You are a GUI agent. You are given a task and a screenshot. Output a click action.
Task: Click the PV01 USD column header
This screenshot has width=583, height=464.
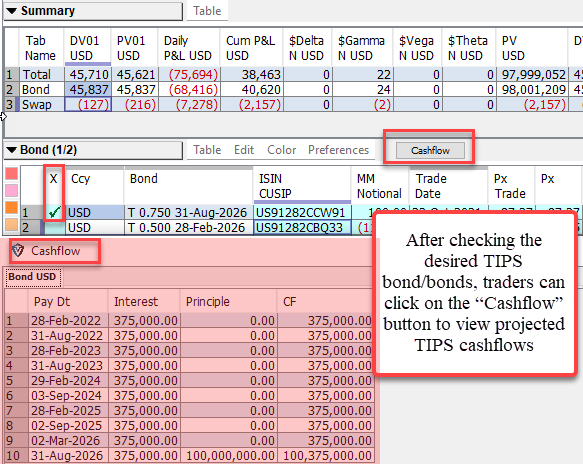[134, 48]
